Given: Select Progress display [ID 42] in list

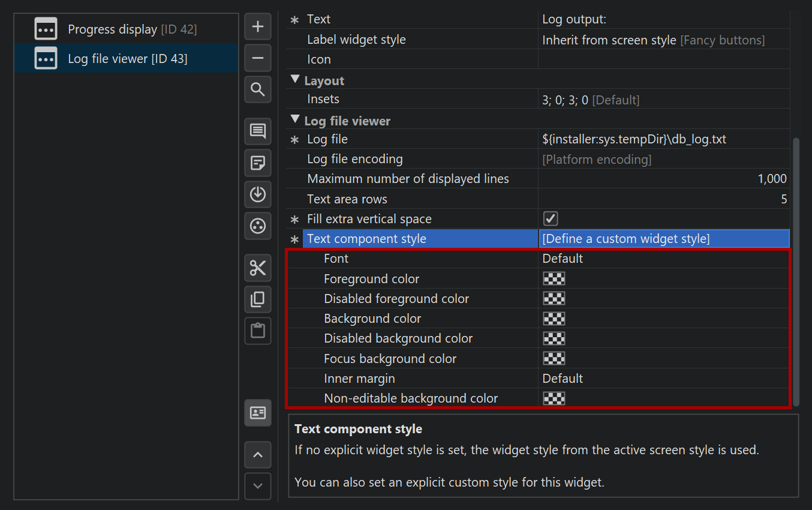Looking at the screenshot, I should [x=132, y=29].
